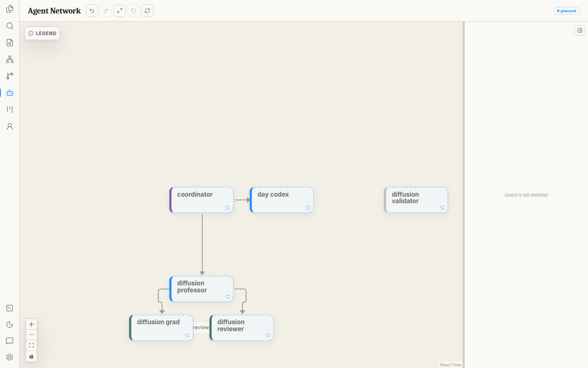Viewport: 588px width, 368px height.
Task: Select the diffusion reviewer node
Action: point(242,328)
